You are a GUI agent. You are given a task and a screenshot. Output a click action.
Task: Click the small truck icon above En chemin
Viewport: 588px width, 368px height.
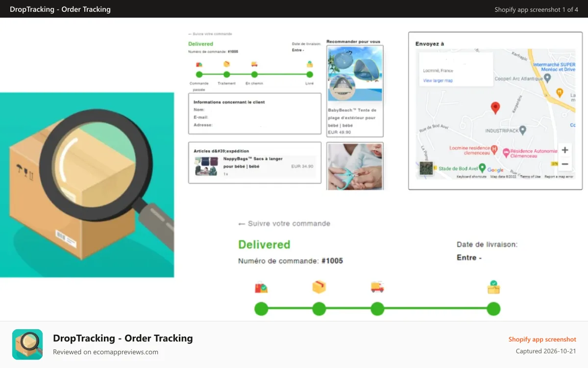point(254,64)
